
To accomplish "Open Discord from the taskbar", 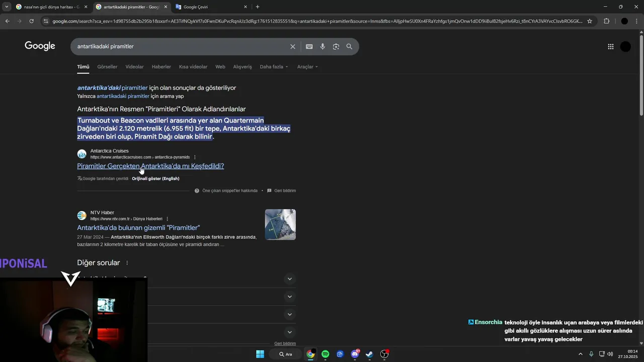I will [355, 354].
